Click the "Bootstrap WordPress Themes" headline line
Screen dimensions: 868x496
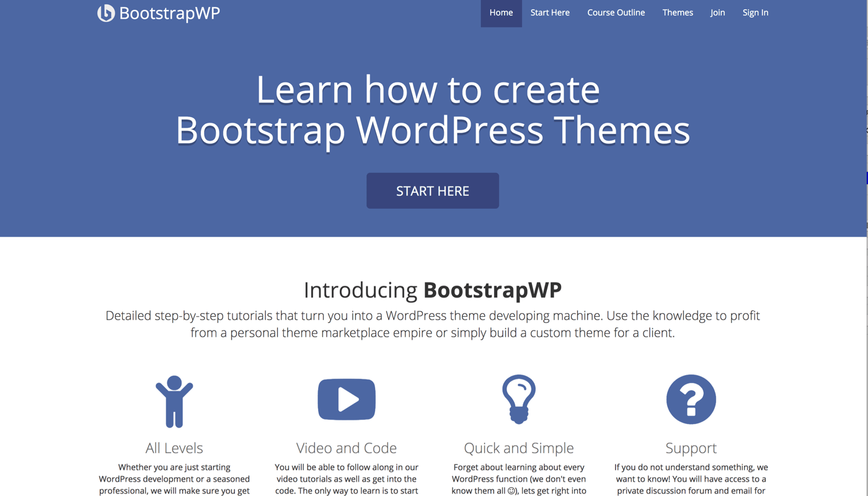433,130
